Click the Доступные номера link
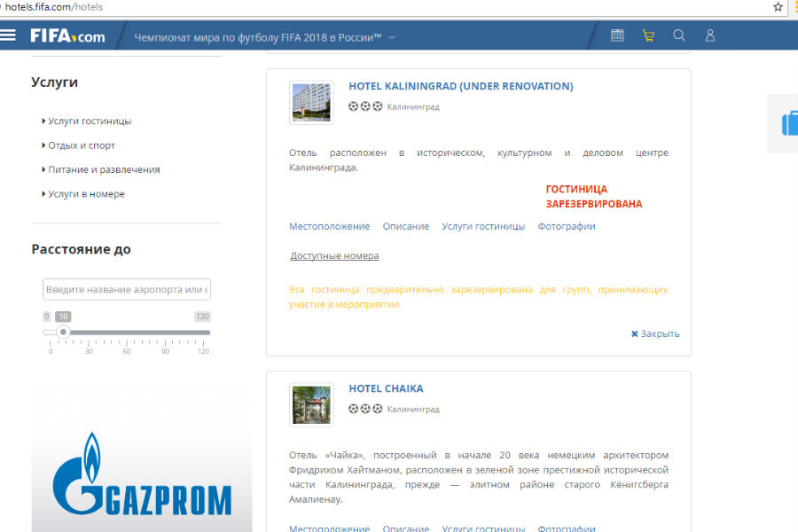 [x=334, y=255]
